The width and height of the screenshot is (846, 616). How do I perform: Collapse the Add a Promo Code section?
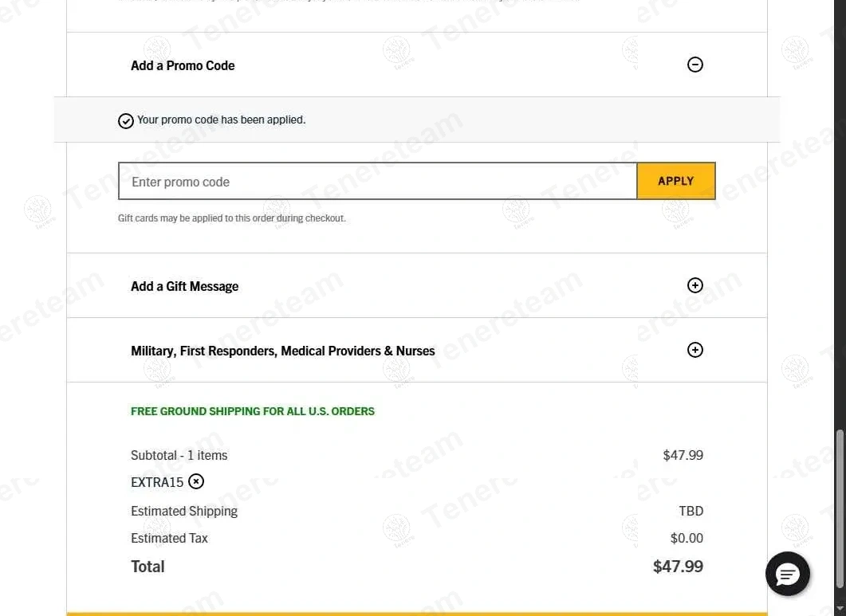[695, 65]
